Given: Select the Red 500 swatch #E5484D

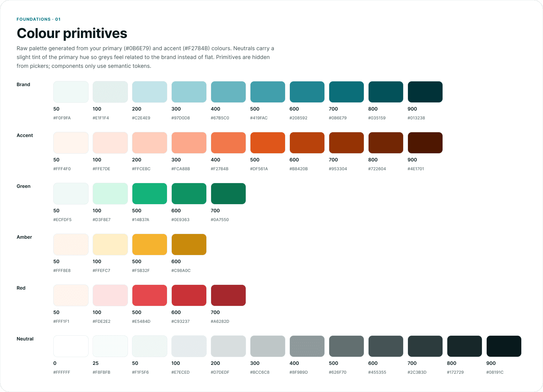Looking at the screenshot, I should pos(150,295).
